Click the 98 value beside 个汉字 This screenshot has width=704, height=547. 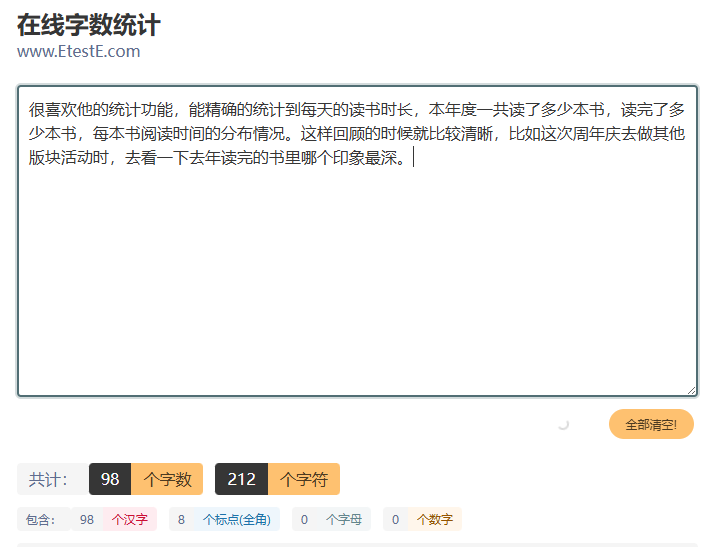[x=87, y=519]
